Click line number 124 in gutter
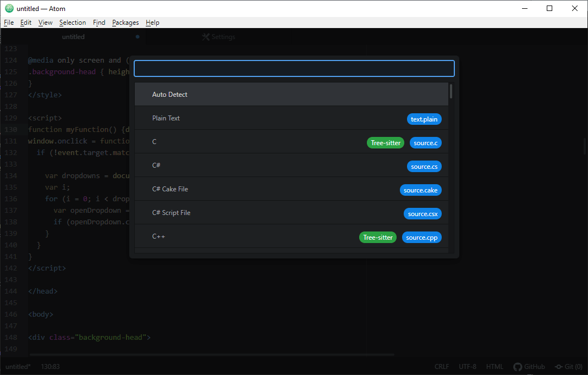The height and width of the screenshot is (375, 588). coord(11,60)
